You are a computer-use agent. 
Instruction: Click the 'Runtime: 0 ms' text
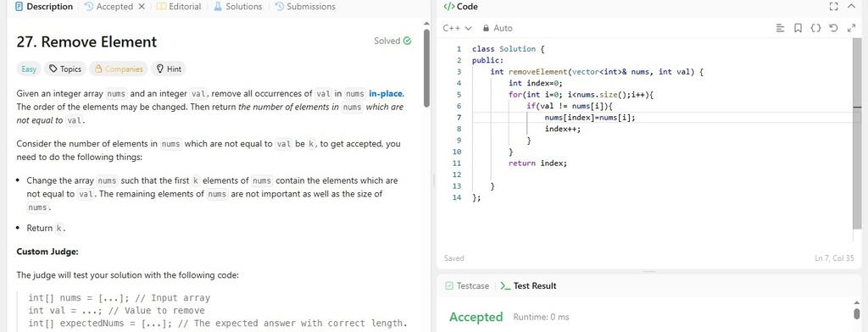541,317
